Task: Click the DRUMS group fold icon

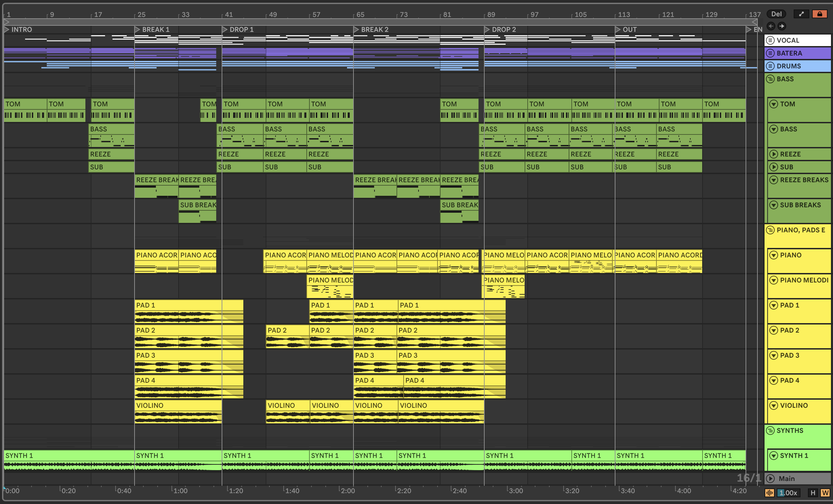Action: tap(770, 66)
